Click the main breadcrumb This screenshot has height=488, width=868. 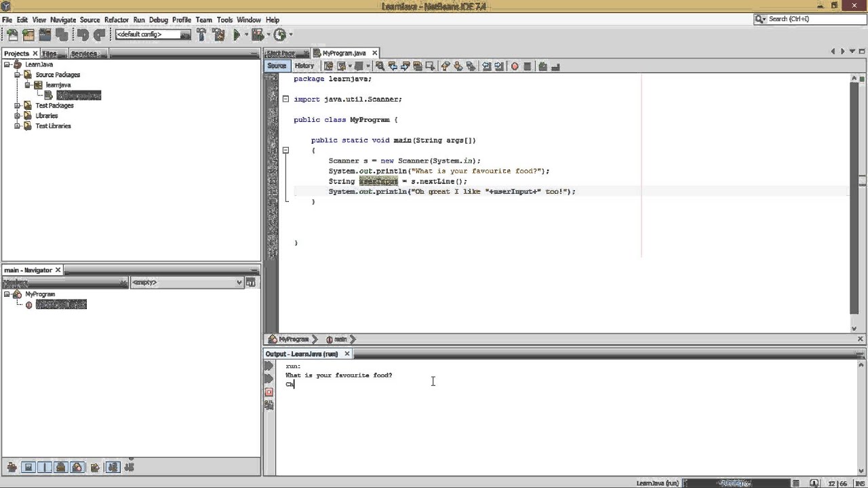pyautogui.click(x=337, y=339)
